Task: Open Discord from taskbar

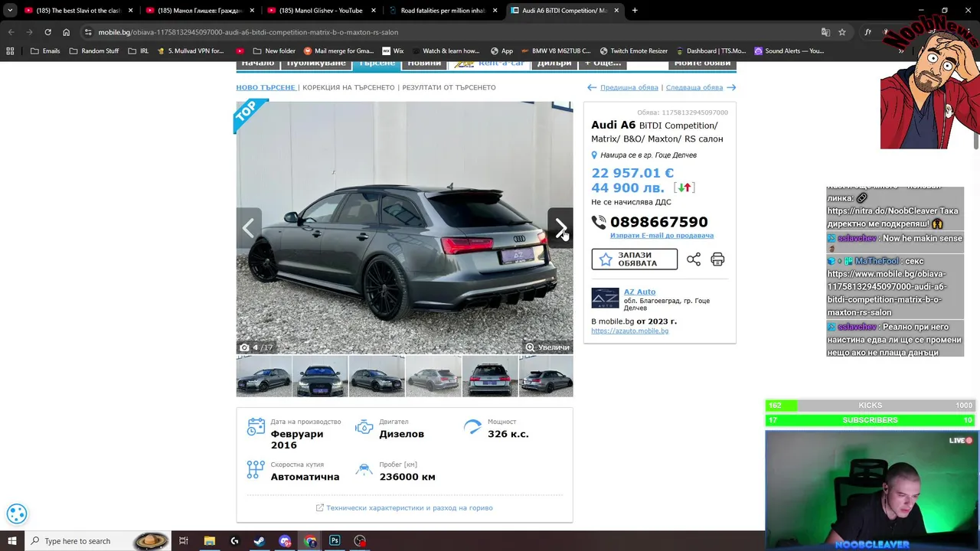Action: (x=285, y=541)
